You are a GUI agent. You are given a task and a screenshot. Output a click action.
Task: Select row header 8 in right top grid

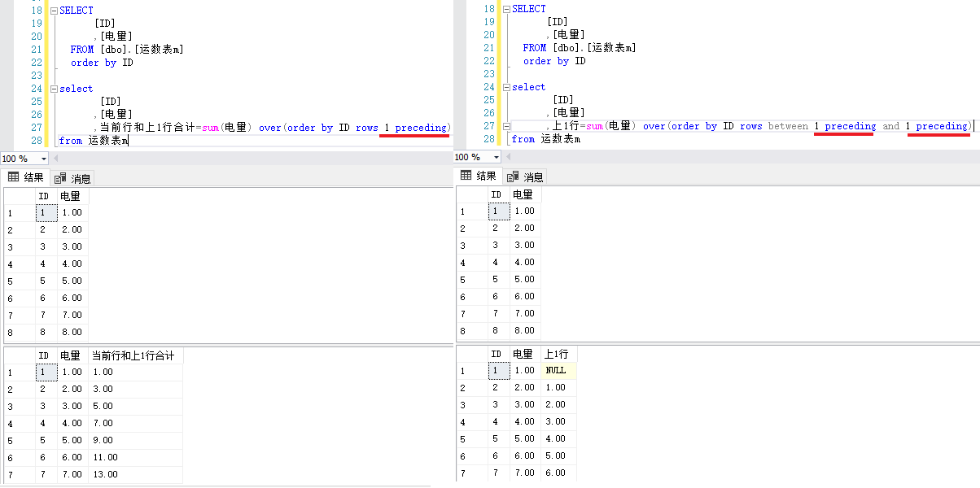pyautogui.click(x=471, y=330)
